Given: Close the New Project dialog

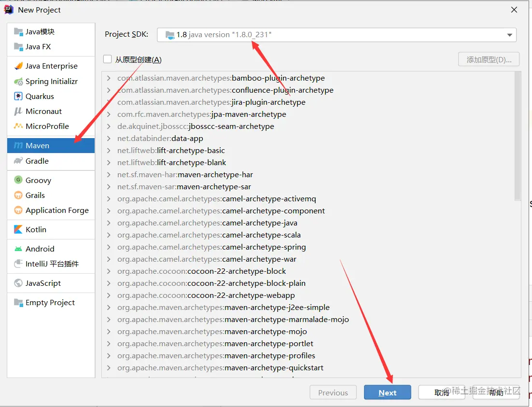Looking at the screenshot, I should [x=514, y=10].
